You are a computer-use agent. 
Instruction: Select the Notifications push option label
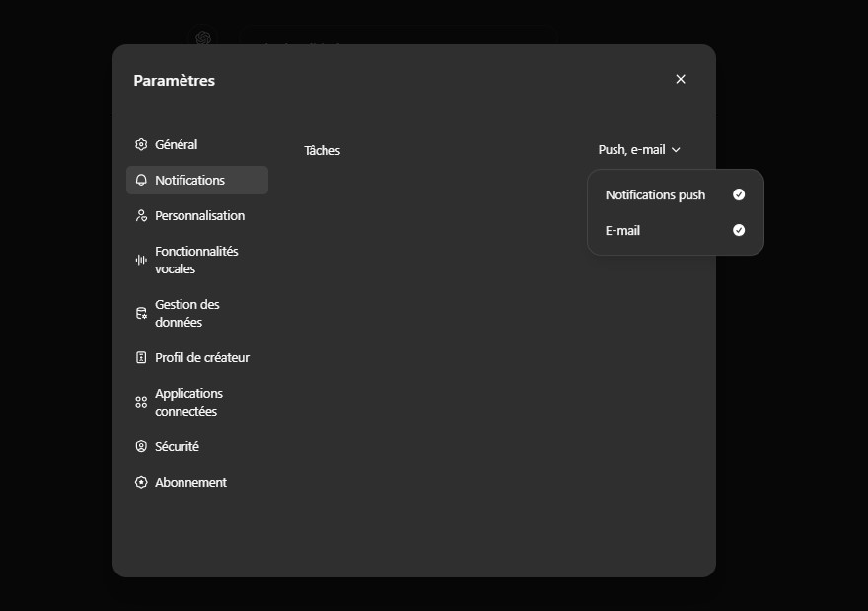tap(655, 194)
